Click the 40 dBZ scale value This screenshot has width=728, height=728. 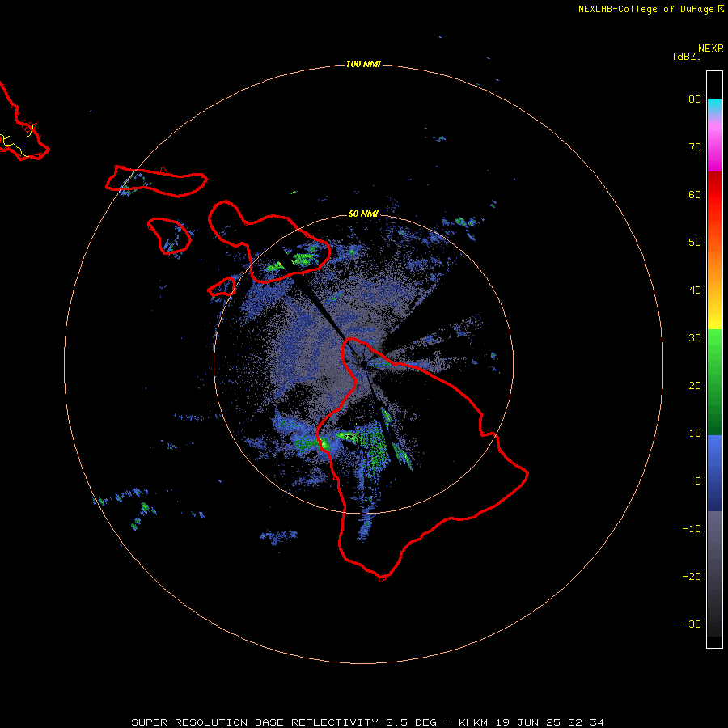(695, 290)
